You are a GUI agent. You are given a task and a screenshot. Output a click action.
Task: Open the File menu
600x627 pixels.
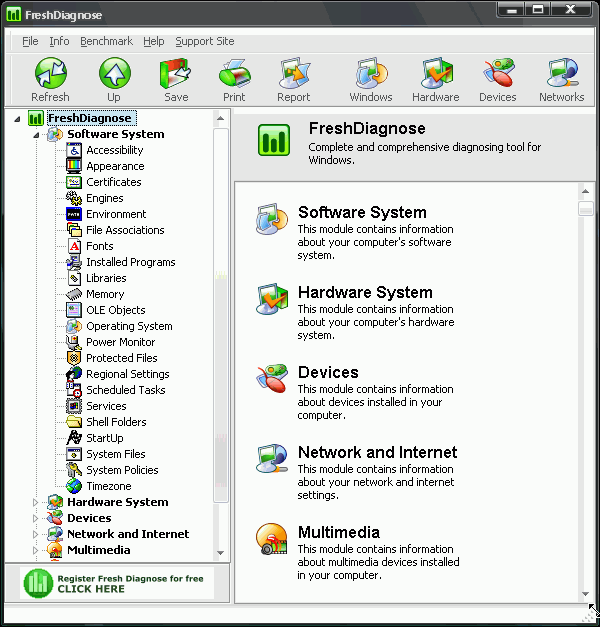(x=30, y=41)
